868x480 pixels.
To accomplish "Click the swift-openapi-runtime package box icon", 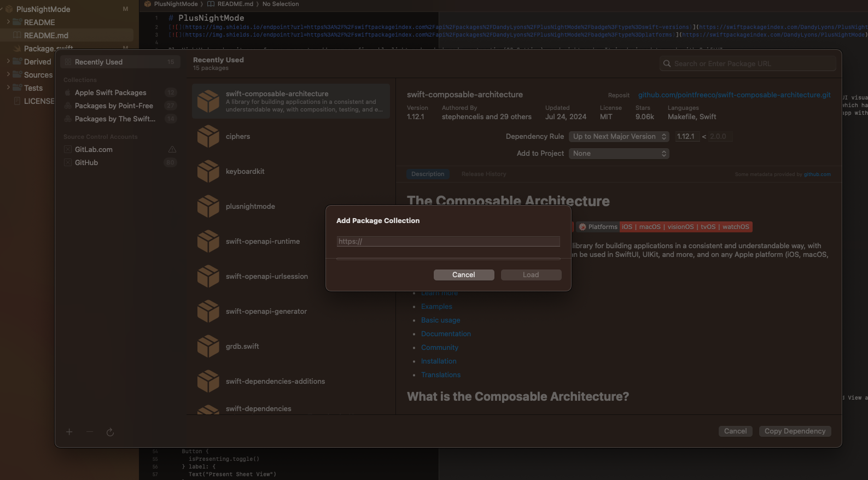I will click(x=208, y=241).
